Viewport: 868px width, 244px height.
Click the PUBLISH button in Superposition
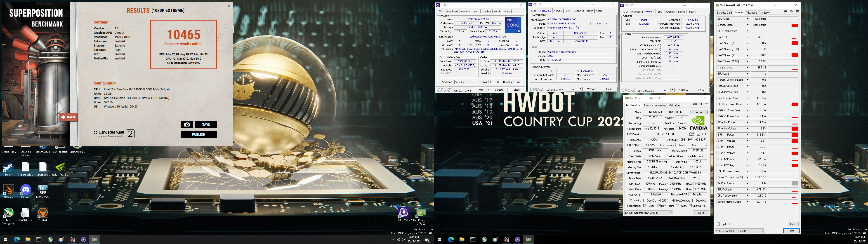coord(198,134)
